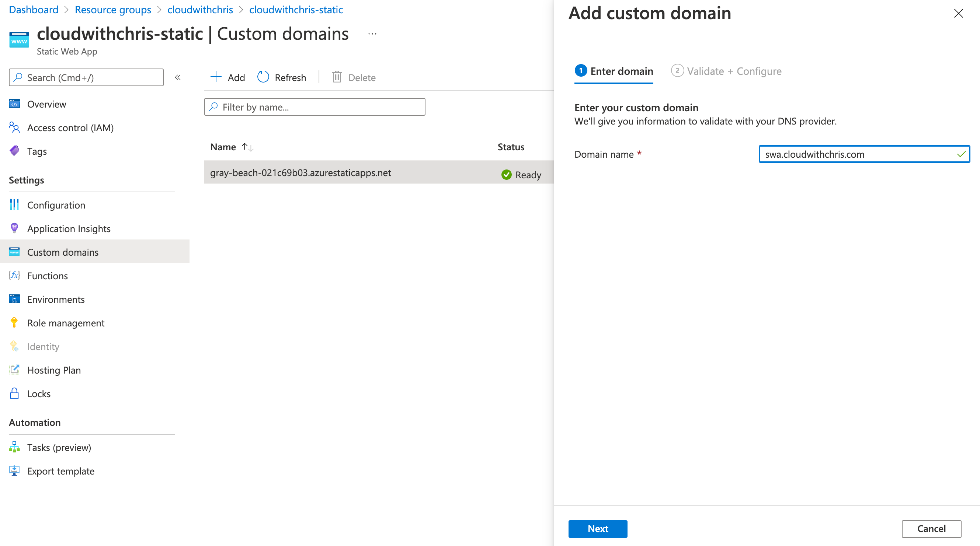Open Application Insights settings
980x546 pixels.
(x=69, y=228)
